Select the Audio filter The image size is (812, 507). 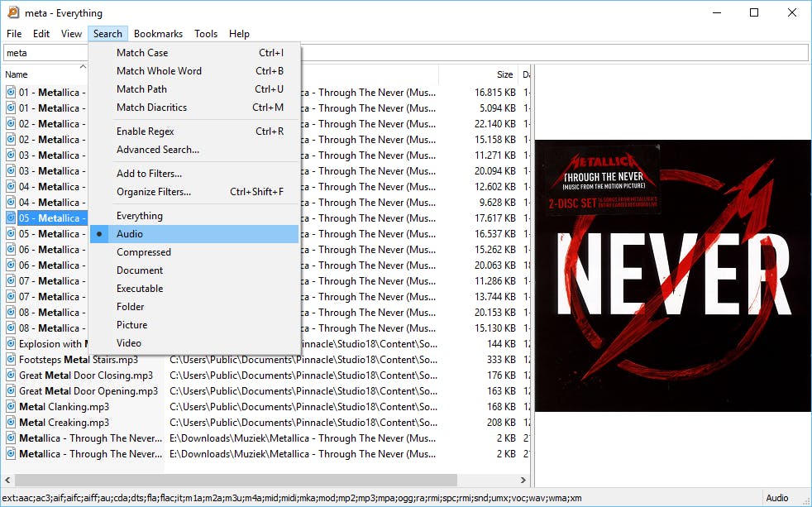(194, 234)
